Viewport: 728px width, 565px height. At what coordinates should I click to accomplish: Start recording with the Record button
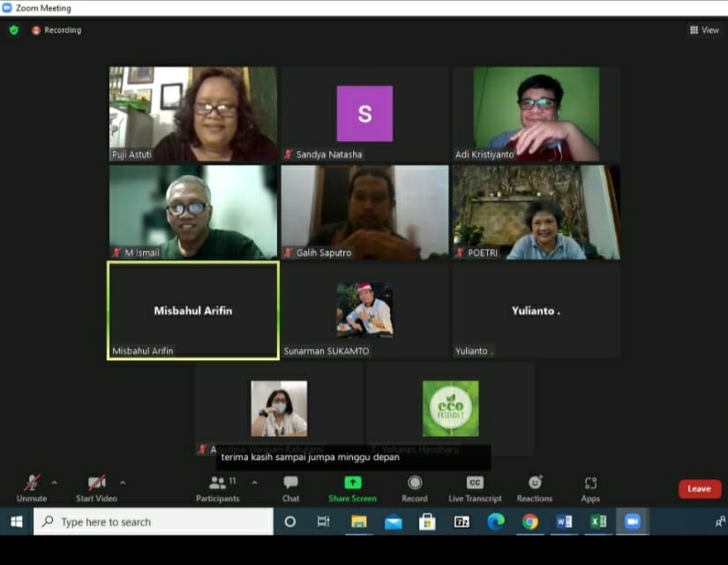pos(415,488)
